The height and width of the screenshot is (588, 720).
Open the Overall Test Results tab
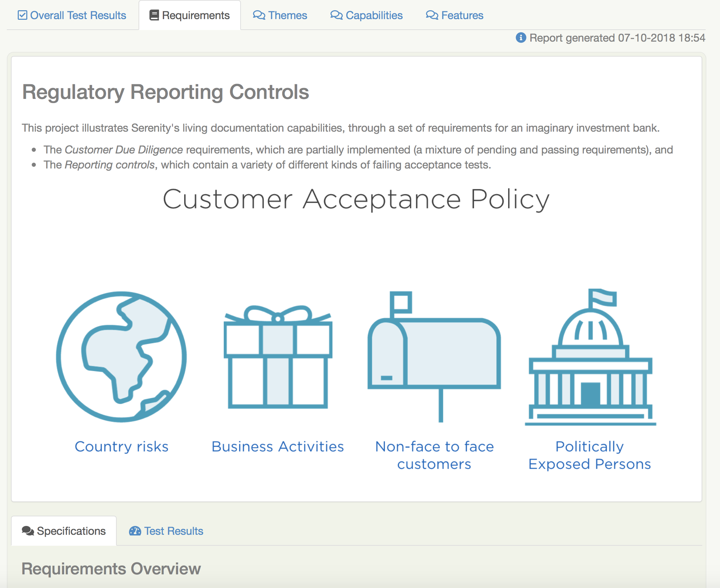pos(78,15)
